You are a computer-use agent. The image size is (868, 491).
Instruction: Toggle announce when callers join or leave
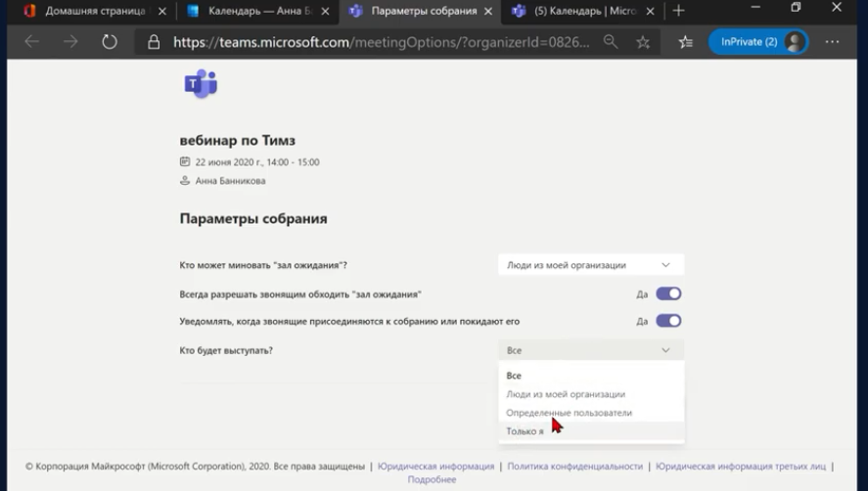tap(668, 321)
